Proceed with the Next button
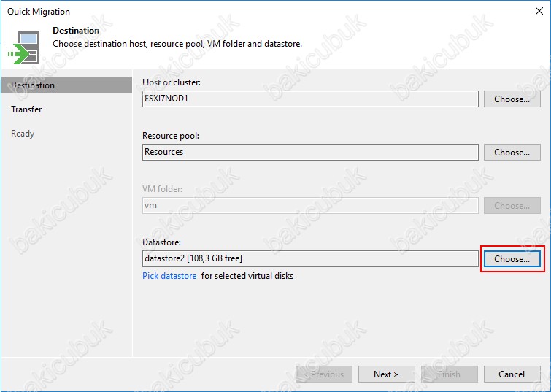The height and width of the screenshot is (392, 551). click(x=386, y=374)
